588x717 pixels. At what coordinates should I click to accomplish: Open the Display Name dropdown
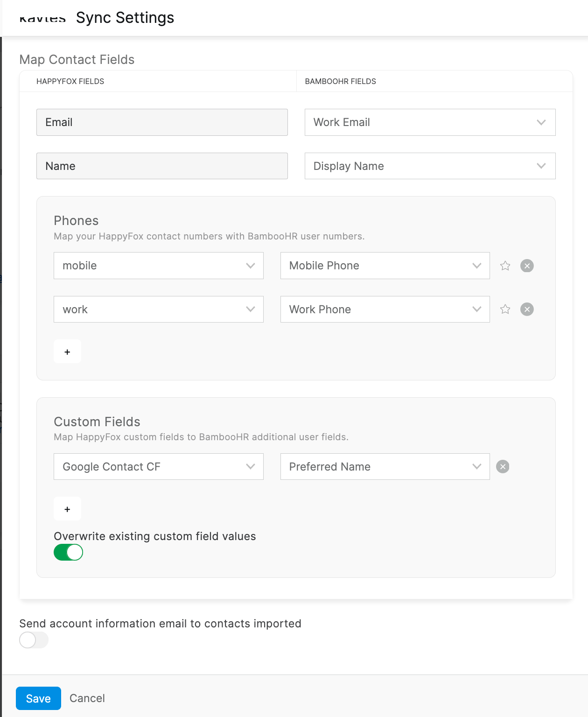pyautogui.click(x=430, y=166)
